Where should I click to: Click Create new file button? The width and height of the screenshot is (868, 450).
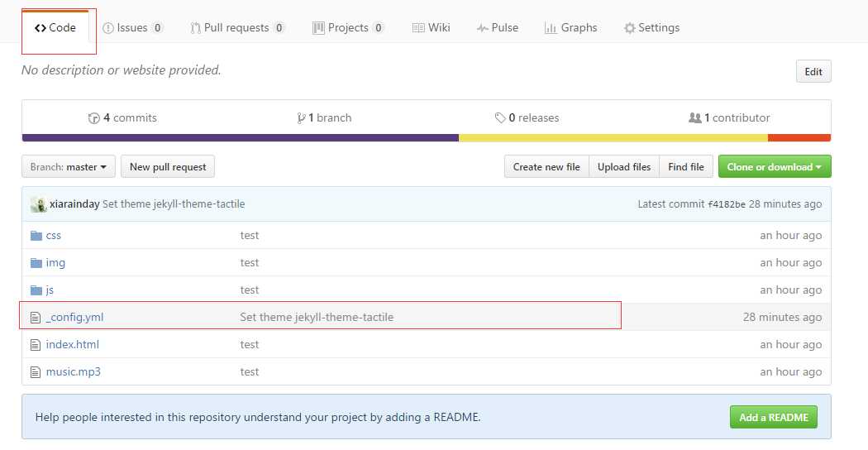[546, 167]
